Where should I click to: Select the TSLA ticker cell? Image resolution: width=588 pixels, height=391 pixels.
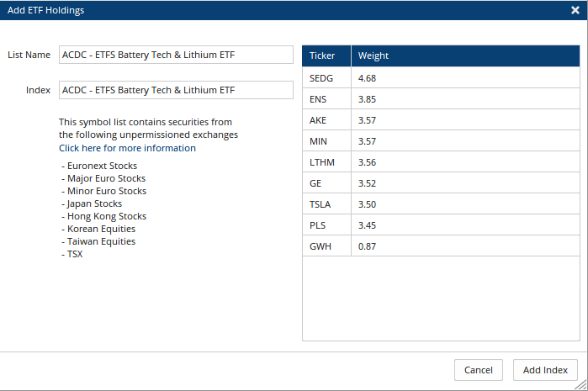pyautogui.click(x=326, y=204)
